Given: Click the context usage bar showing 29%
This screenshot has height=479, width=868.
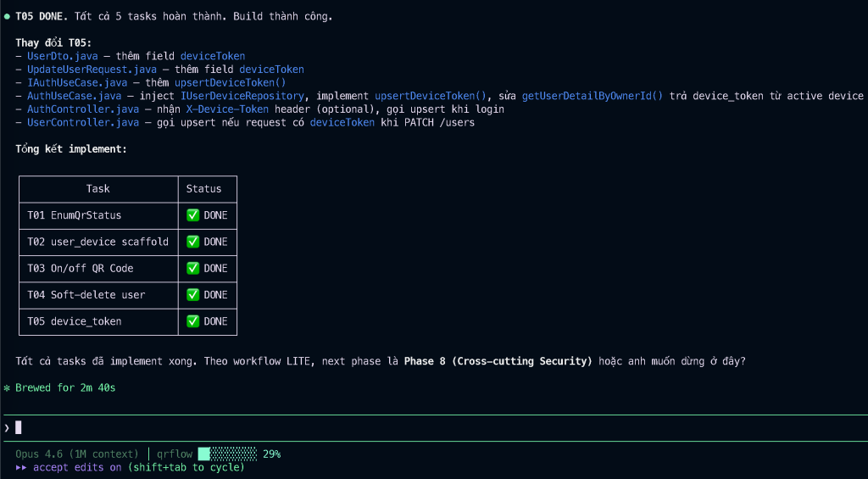Looking at the screenshot, I should [x=227, y=454].
